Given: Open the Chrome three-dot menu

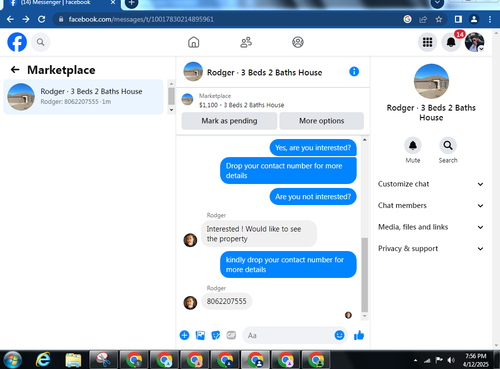Looking at the screenshot, I should [x=490, y=19].
